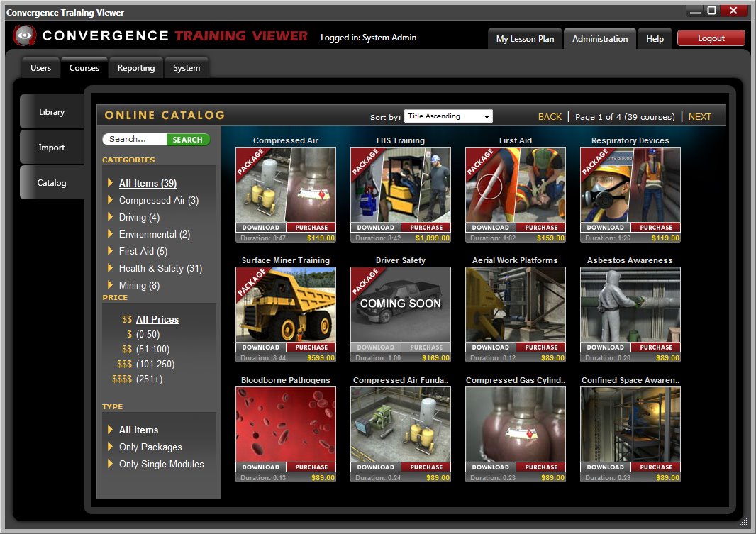Go to NEXT catalog page

[x=699, y=116]
